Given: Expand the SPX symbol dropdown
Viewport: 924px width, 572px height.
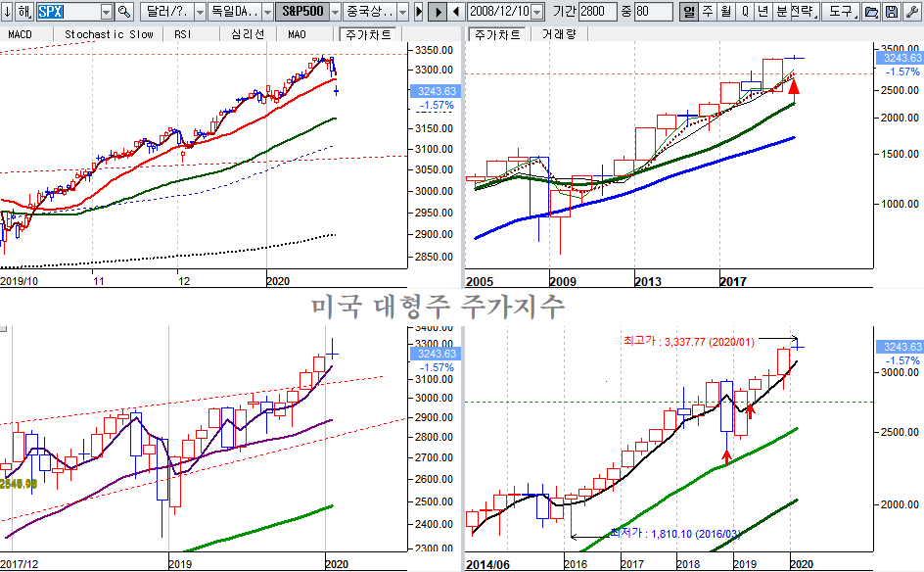Looking at the screenshot, I should click(x=106, y=12).
